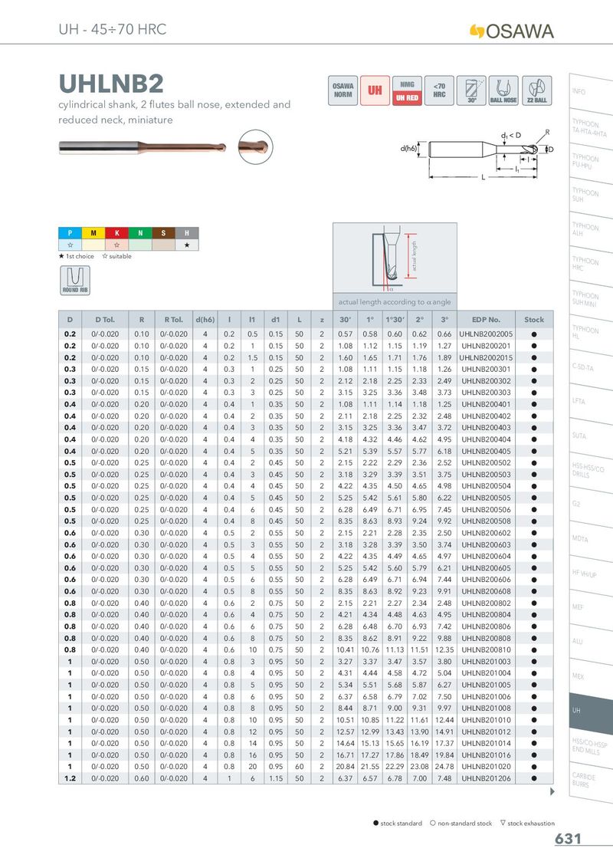Switch to the HSS-HSS/CO DRILLS tab
Screen dimensions: 613x868
(x=591, y=471)
